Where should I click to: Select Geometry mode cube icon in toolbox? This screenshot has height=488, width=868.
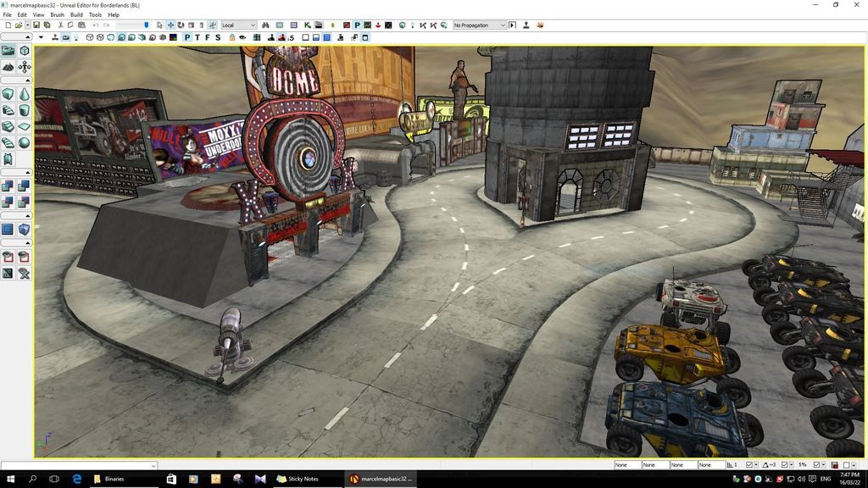25,50
